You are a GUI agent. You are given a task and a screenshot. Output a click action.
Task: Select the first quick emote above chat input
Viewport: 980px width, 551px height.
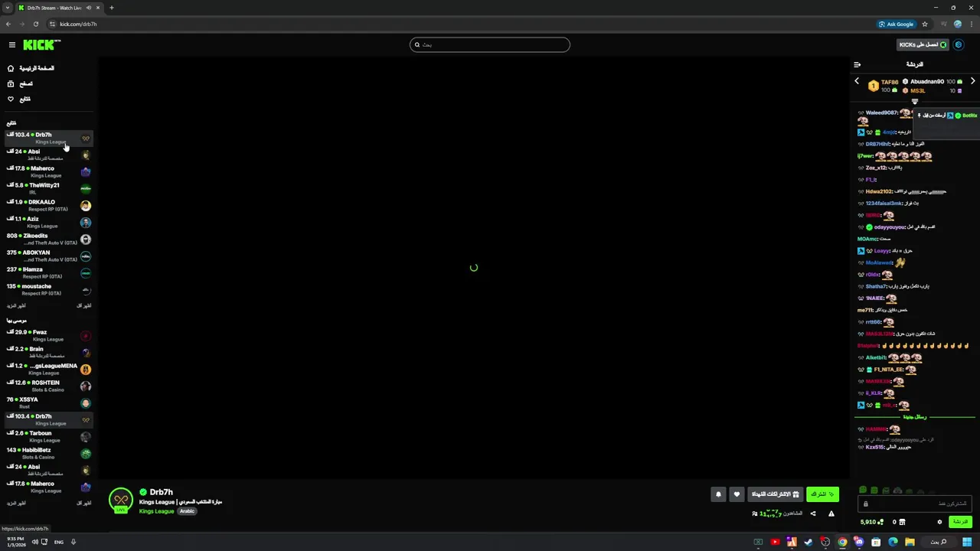point(863,490)
